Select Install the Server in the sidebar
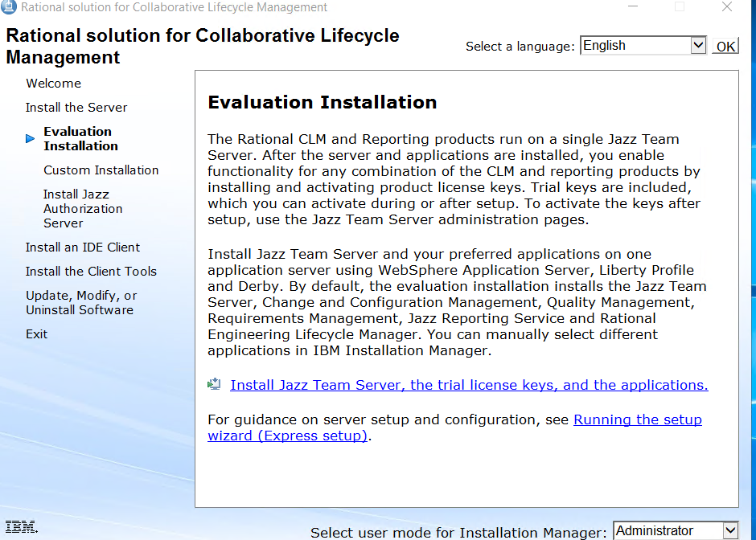 [x=76, y=108]
